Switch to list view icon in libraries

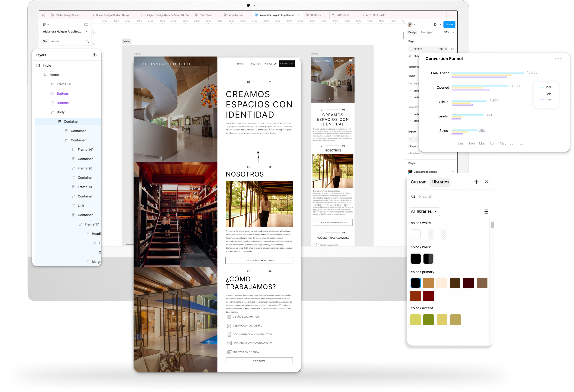[486, 211]
